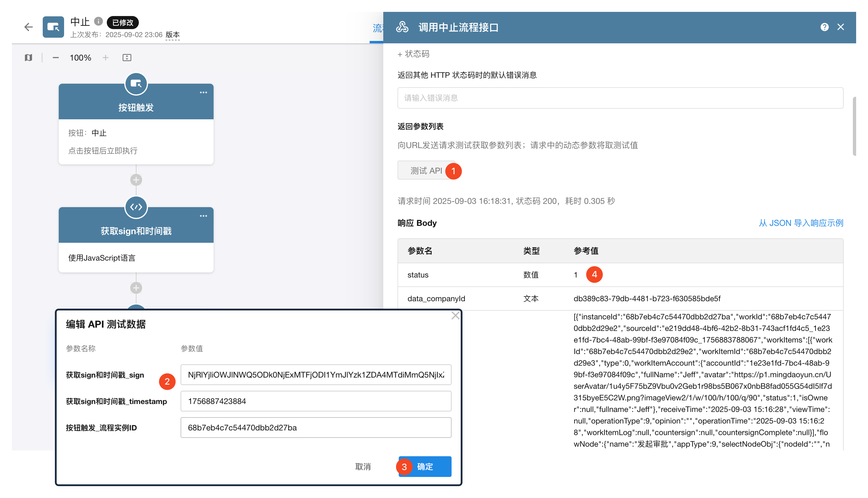868x498 pixels.
Task: Expand the 版本 version link
Action: pos(173,34)
